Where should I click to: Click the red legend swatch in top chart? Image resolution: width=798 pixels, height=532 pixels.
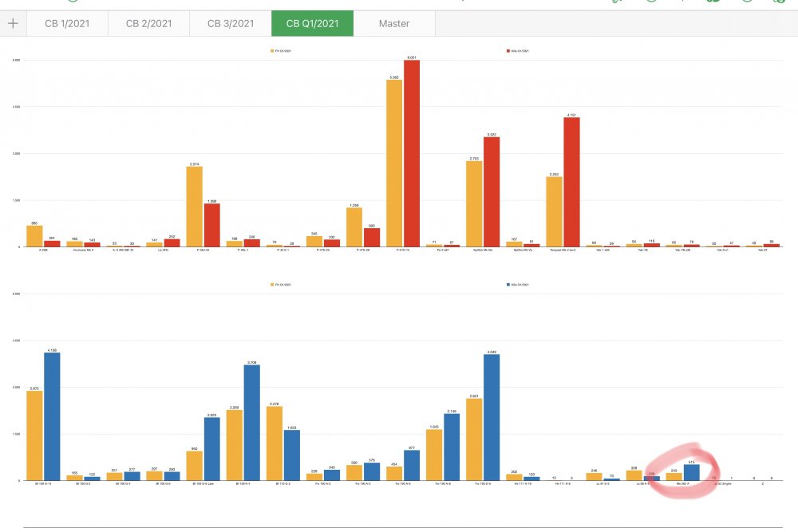(x=508, y=51)
